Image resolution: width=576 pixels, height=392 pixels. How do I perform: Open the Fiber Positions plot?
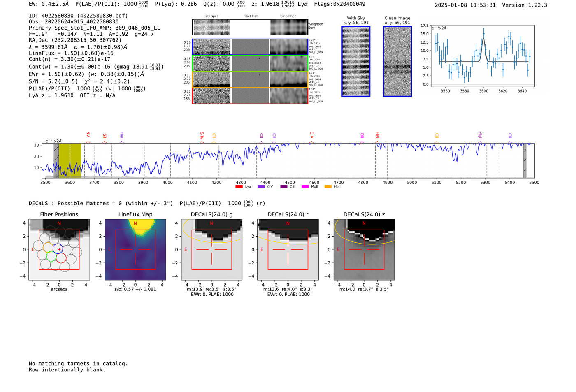point(59,249)
